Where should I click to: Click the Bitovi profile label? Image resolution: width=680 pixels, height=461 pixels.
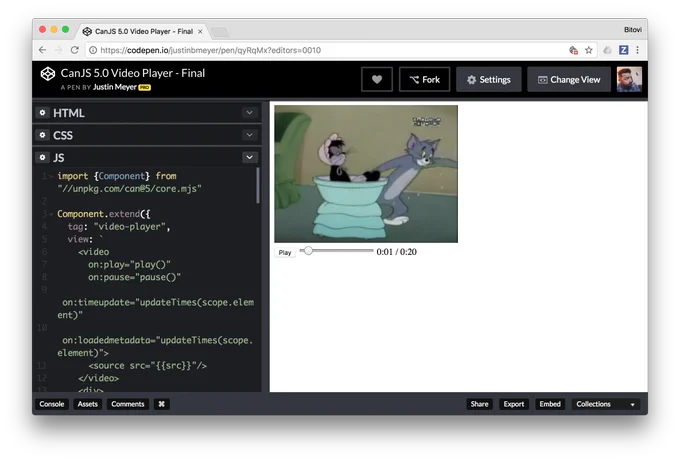pos(633,29)
